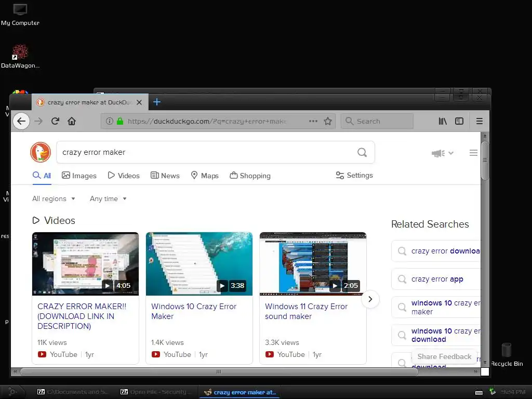Search related crazy error download
This screenshot has height=399, width=532.
[436, 251]
